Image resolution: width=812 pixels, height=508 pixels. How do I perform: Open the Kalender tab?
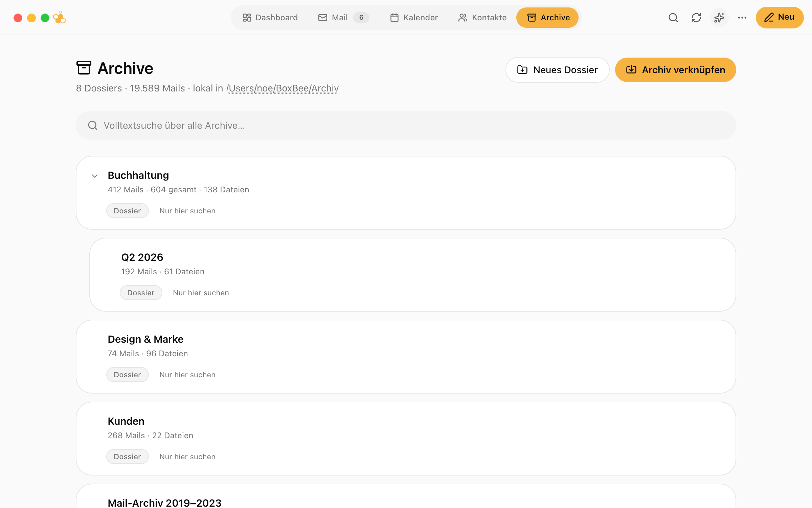point(414,18)
